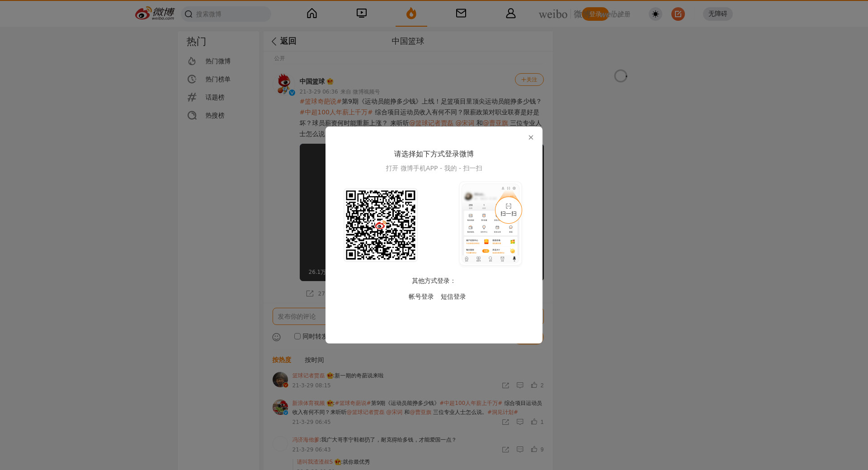Open hashtag #中超100人年薪上千万# in the main post
The image size is (868, 470).
(x=336, y=112)
